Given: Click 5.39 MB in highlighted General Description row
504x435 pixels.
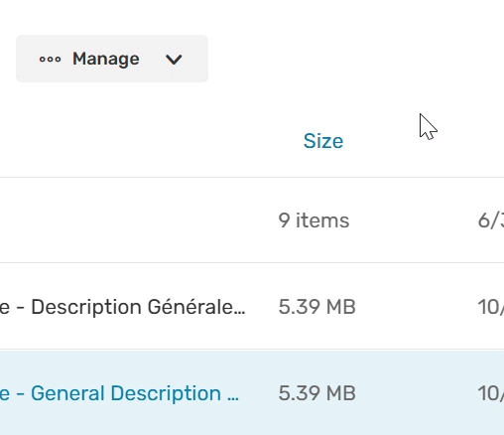Looking at the screenshot, I should tap(316, 393).
